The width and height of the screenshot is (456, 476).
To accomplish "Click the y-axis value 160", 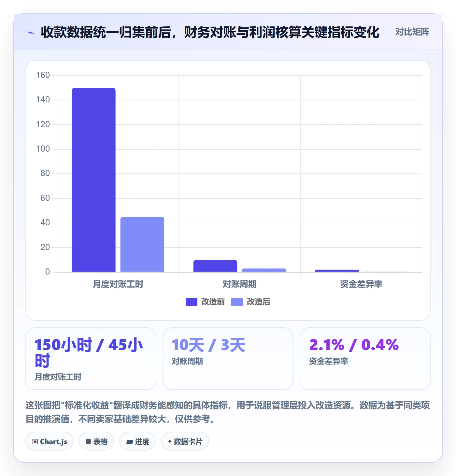I will click(x=43, y=75).
